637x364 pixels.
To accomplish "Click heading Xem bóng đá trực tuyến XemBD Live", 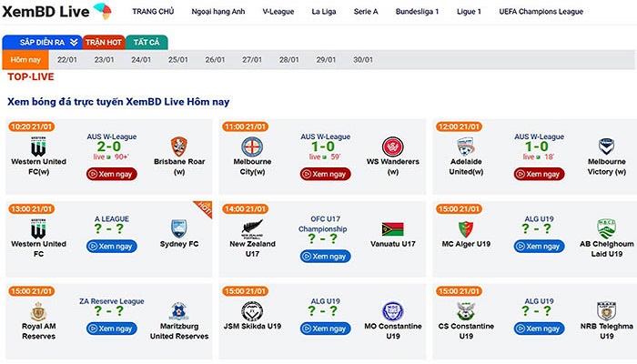I will click(x=118, y=102).
